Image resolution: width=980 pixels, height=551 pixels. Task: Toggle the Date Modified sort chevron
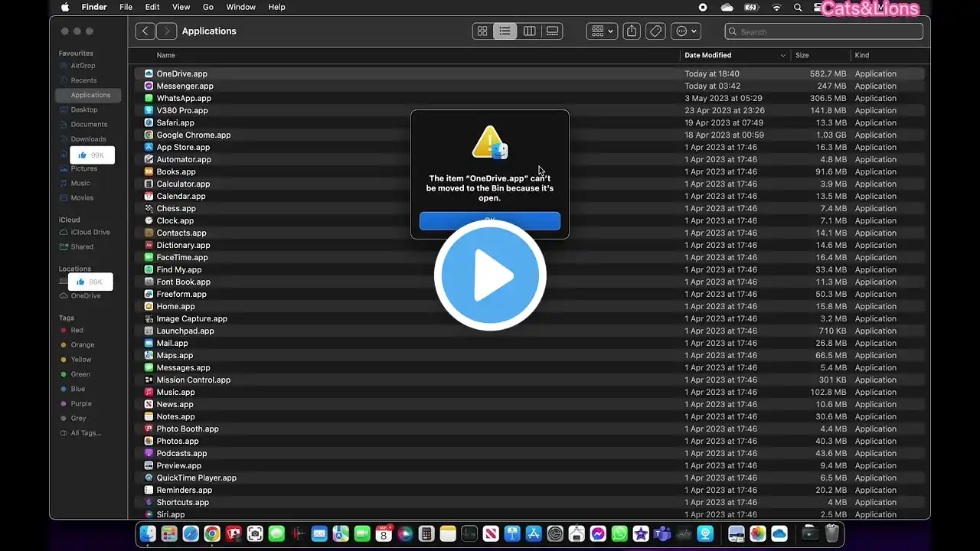pyautogui.click(x=782, y=55)
